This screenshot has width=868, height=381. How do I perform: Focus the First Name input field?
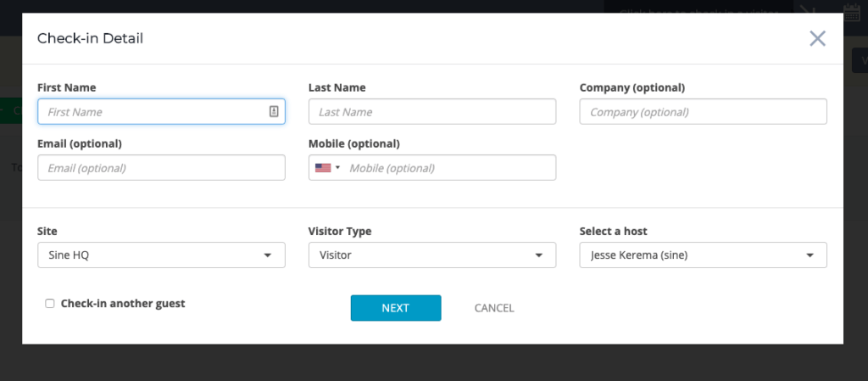161,111
